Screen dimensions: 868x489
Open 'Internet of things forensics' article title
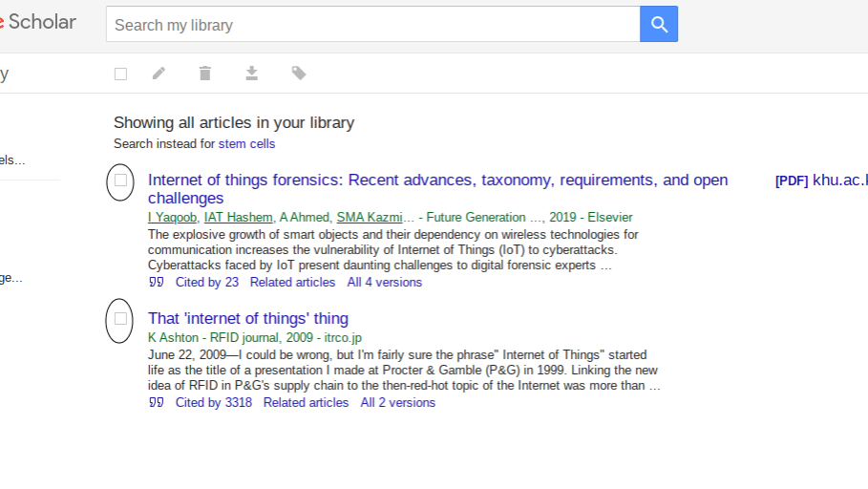coord(437,181)
